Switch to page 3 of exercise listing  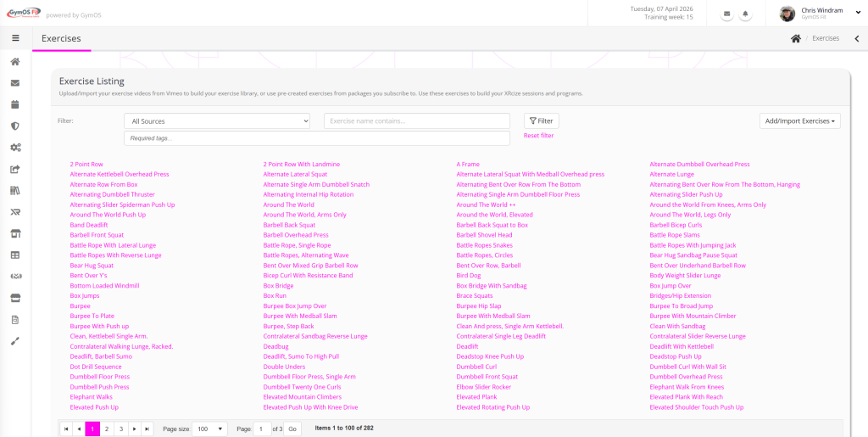pyautogui.click(x=120, y=429)
